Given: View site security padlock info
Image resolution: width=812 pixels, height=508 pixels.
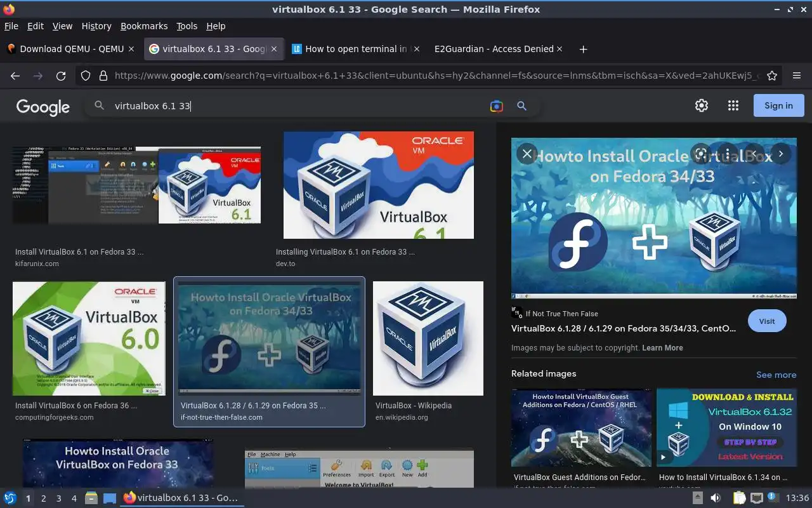Looking at the screenshot, I should 103,76.
